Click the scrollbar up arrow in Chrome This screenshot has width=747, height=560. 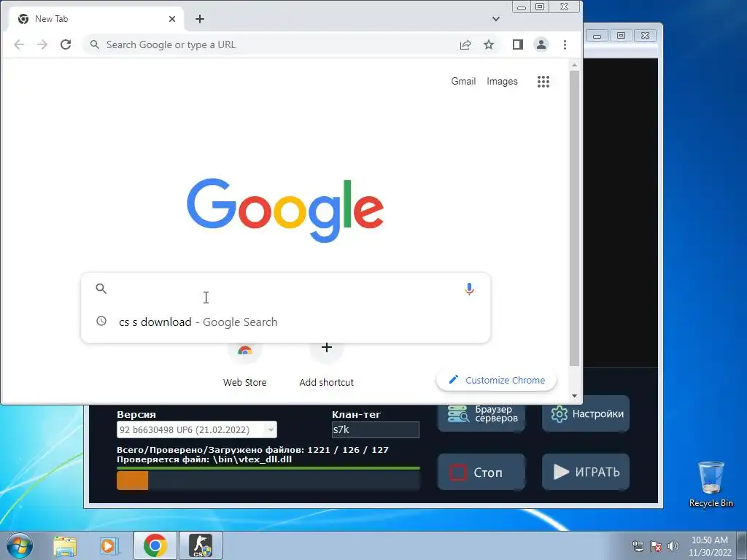[575, 65]
